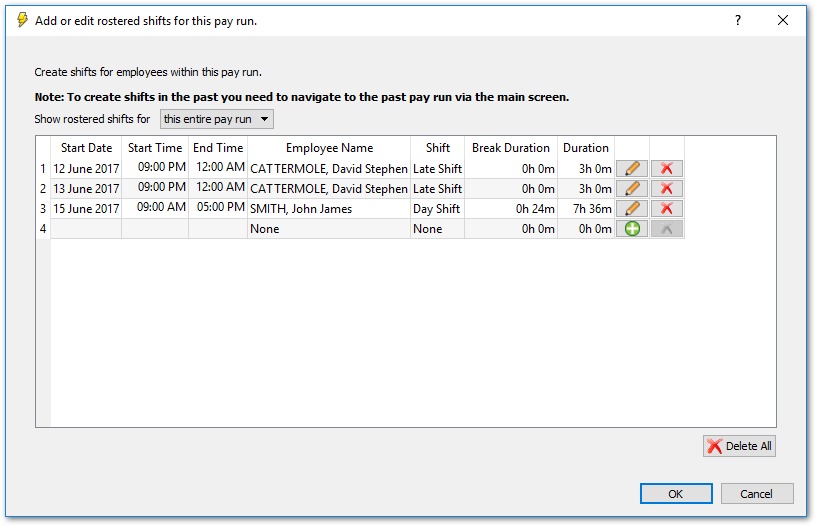The height and width of the screenshot is (526, 816).
Task: Click the Cancel button
Action: coord(757,494)
